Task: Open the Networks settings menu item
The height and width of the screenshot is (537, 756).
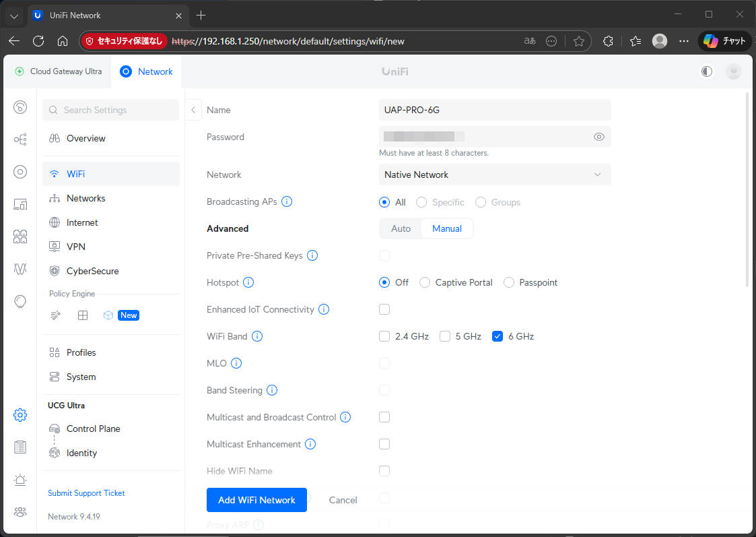Action: (85, 198)
